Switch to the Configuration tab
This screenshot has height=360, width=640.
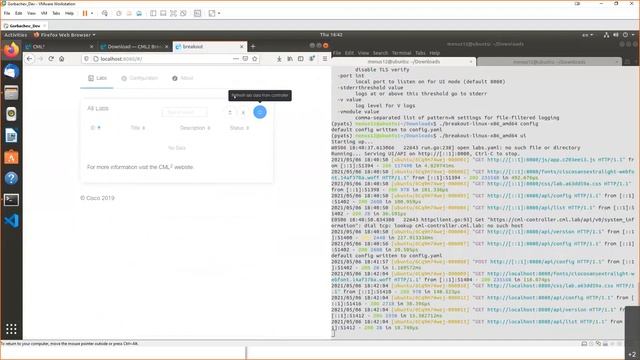pos(139,78)
